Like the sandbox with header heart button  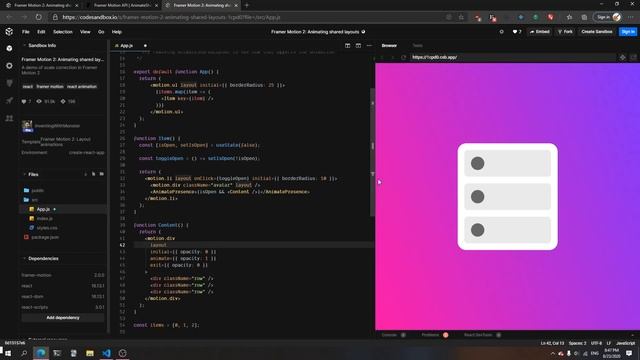click(x=517, y=32)
